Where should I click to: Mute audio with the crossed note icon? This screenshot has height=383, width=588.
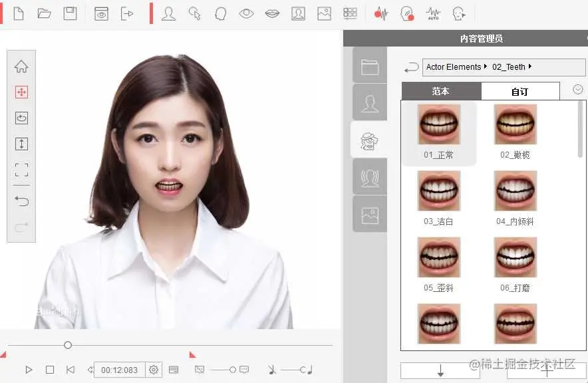[x=272, y=370]
